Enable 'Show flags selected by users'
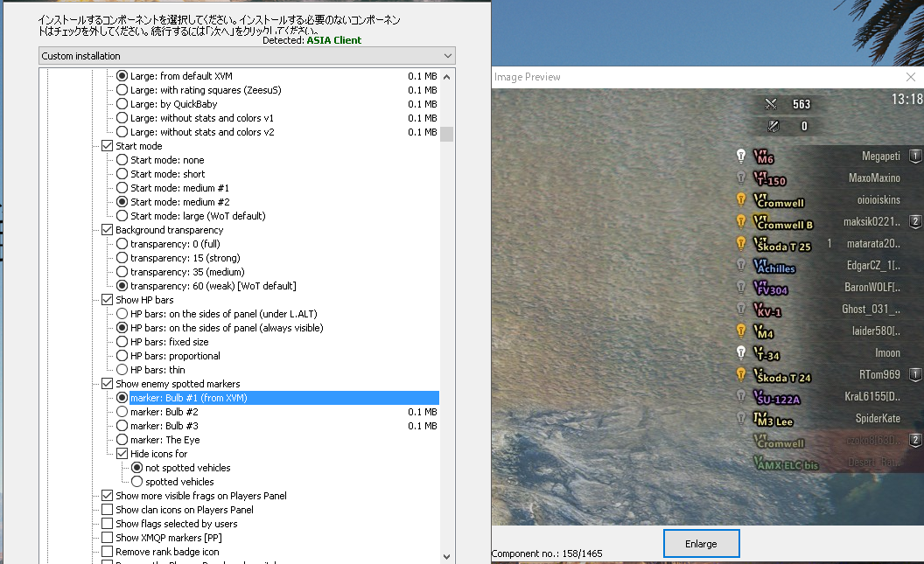 [108, 524]
